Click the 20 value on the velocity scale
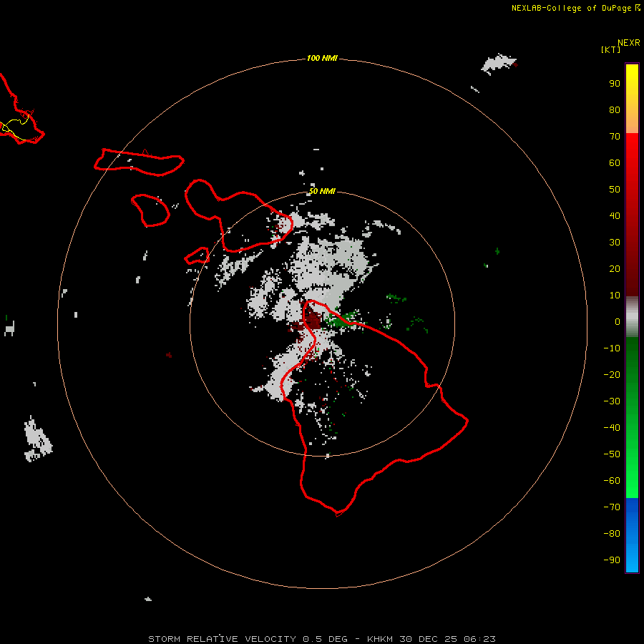644x644 pixels. click(615, 268)
